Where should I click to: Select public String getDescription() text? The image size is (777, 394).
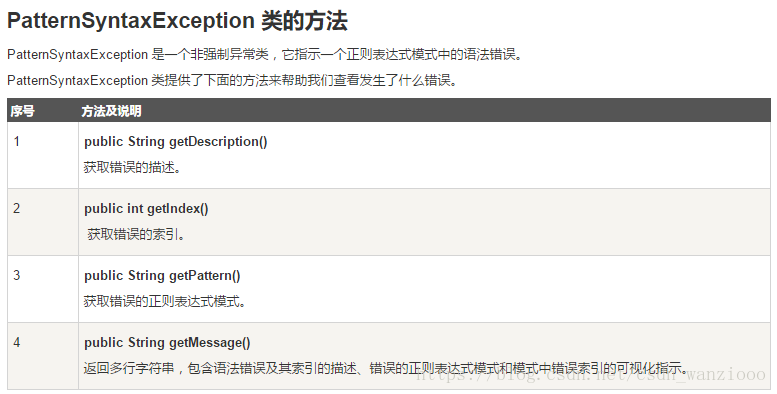(175, 142)
